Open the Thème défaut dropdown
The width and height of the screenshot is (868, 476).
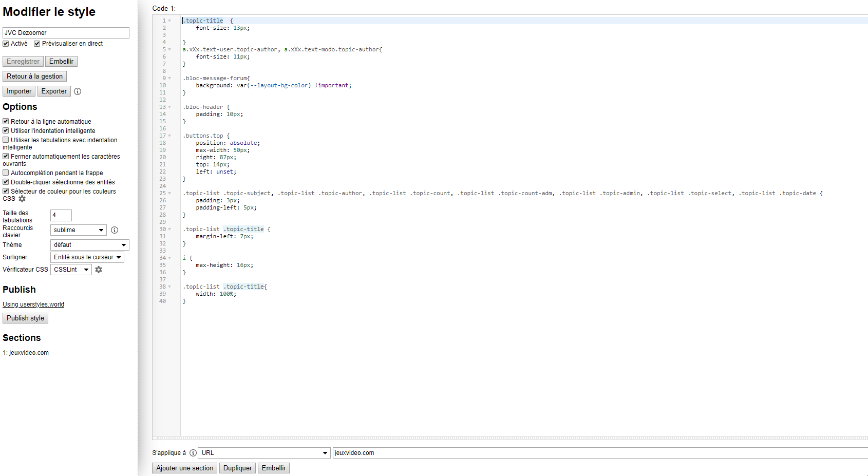click(x=90, y=245)
